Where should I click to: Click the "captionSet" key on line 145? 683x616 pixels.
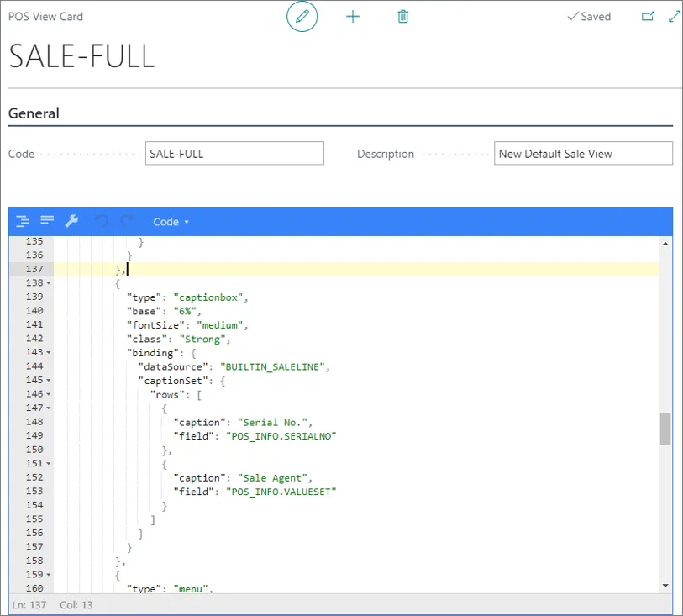[x=173, y=381]
